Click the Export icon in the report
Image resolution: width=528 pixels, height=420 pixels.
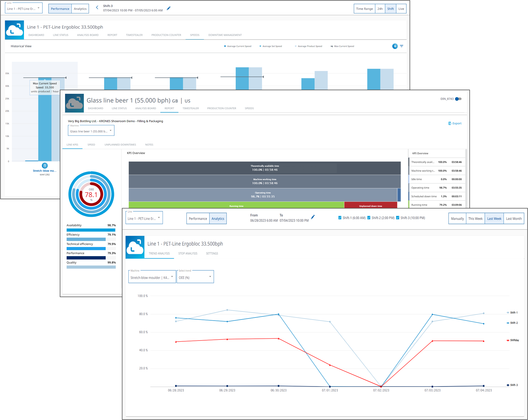coord(450,123)
